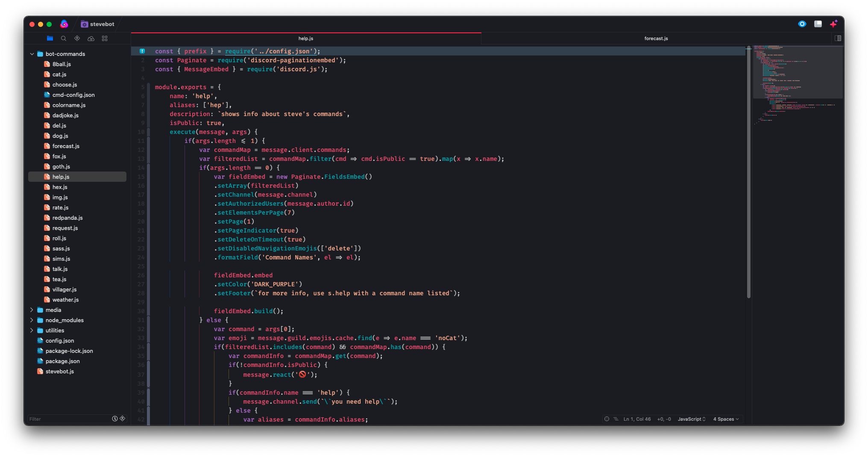This screenshot has height=457, width=868.
Task: Click the code minimap overview
Action: [798, 85]
